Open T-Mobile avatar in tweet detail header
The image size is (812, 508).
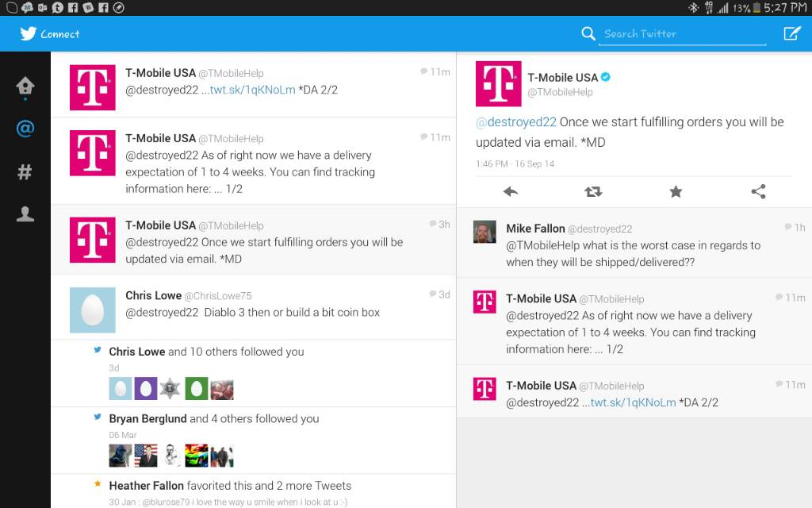click(498, 83)
